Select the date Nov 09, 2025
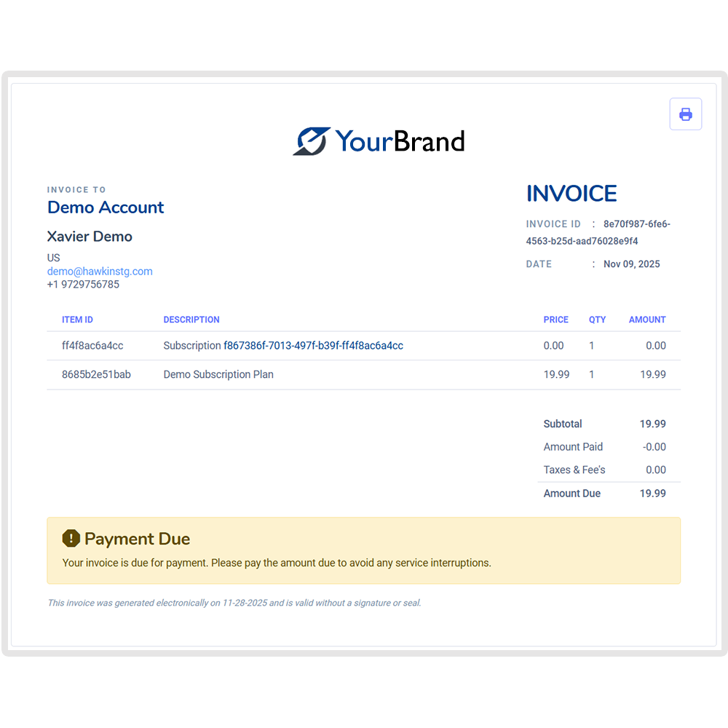Screen dimensions: 728x728 coord(631,264)
